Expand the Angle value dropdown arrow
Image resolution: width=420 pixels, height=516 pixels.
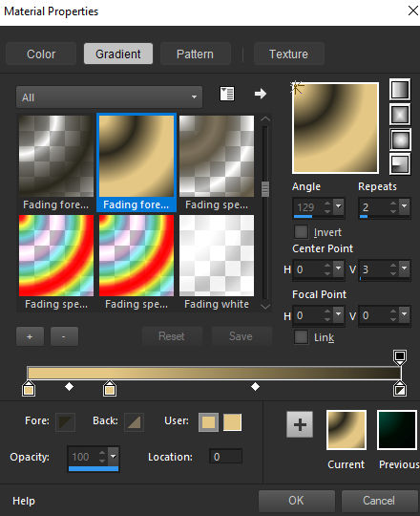pyautogui.click(x=339, y=206)
